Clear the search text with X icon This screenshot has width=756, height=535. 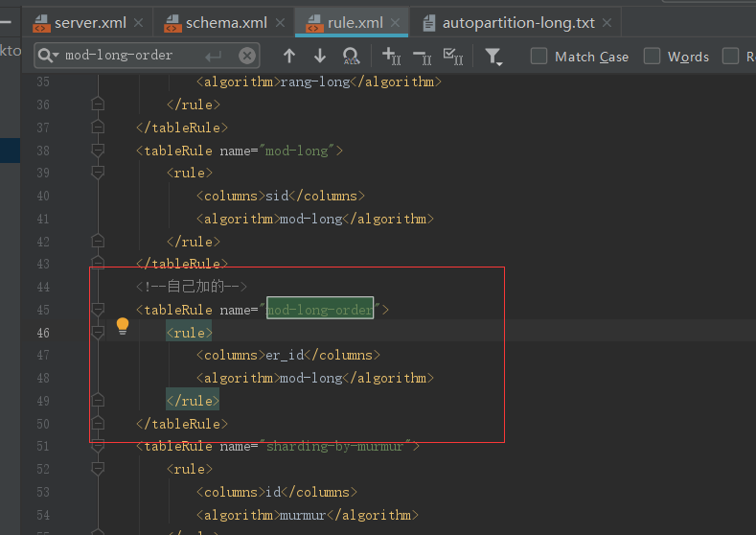(x=247, y=57)
